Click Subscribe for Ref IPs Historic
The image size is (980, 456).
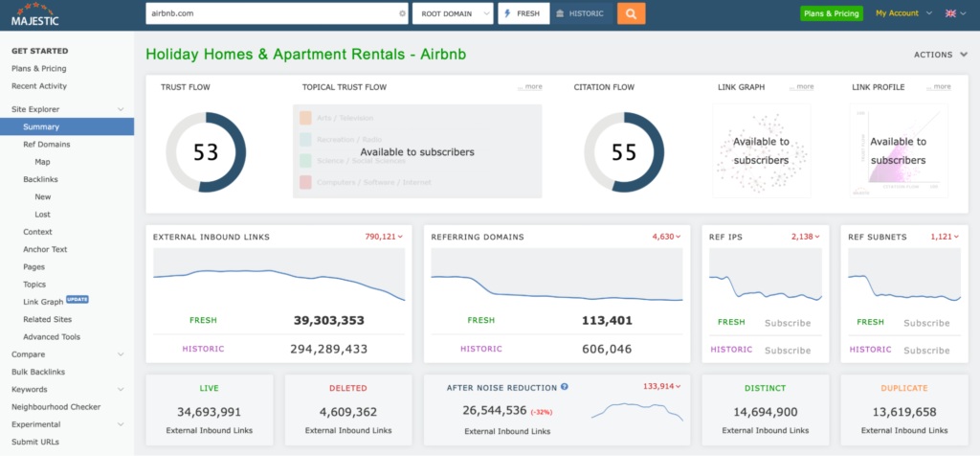pyautogui.click(x=788, y=350)
